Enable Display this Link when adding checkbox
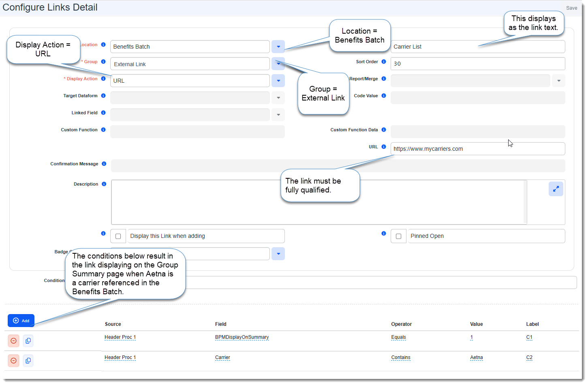Viewport: 588px width, 385px height. click(118, 236)
